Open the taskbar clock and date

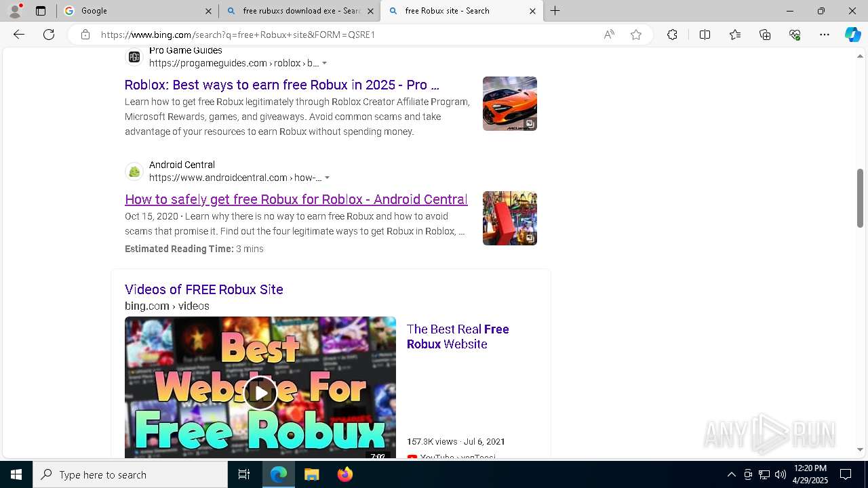coord(810,474)
